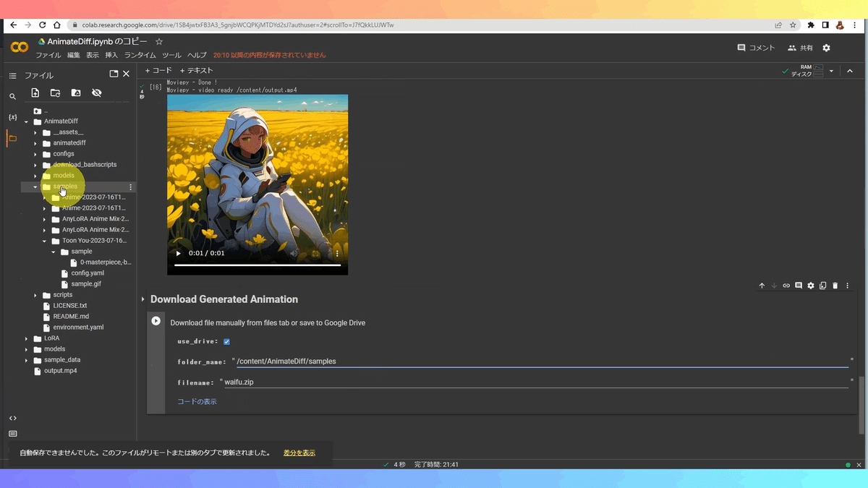Click the Files folder sidebar icon
Image resolution: width=868 pixels, height=488 pixels.
[12, 137]
